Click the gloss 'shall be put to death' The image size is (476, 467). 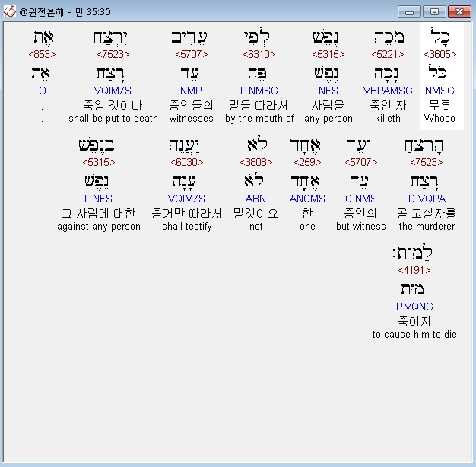pos(113,118)
